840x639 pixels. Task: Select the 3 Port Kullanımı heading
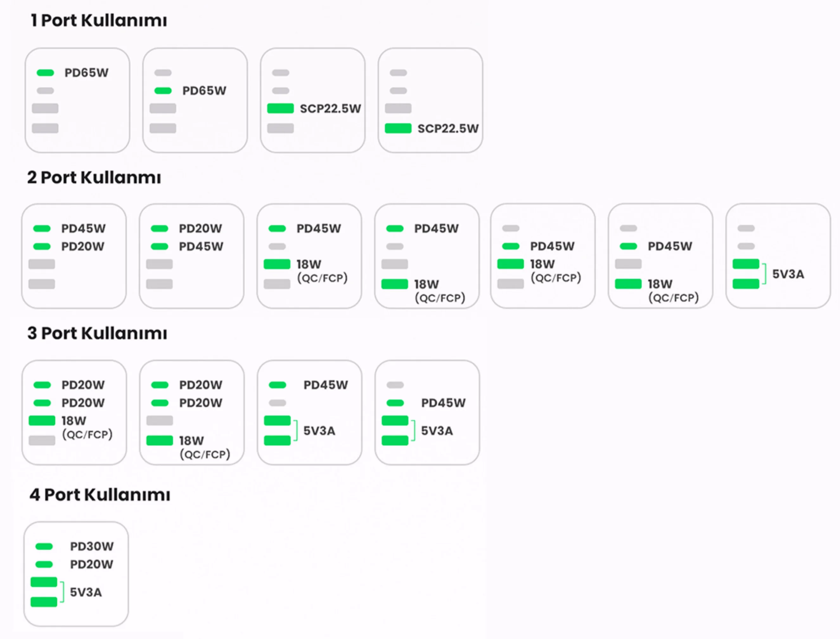97,333
